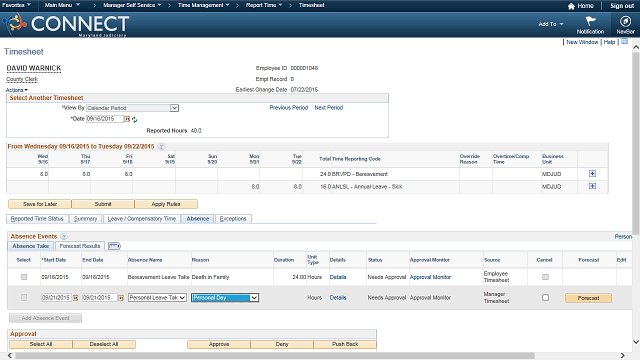Viewport: 640px width, 360px height.
Task: Open the calendar for the 09/21/2015 End Date
Action: [121, 298]
